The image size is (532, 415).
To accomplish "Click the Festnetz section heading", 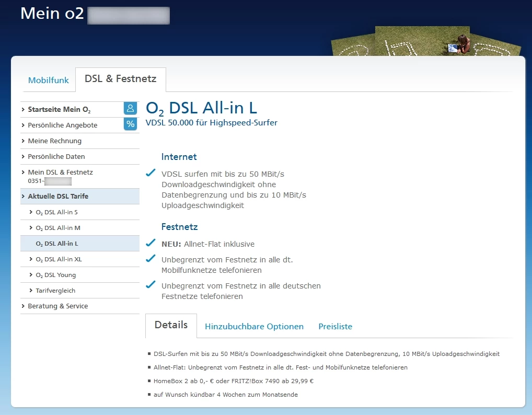I will (179, 227).
